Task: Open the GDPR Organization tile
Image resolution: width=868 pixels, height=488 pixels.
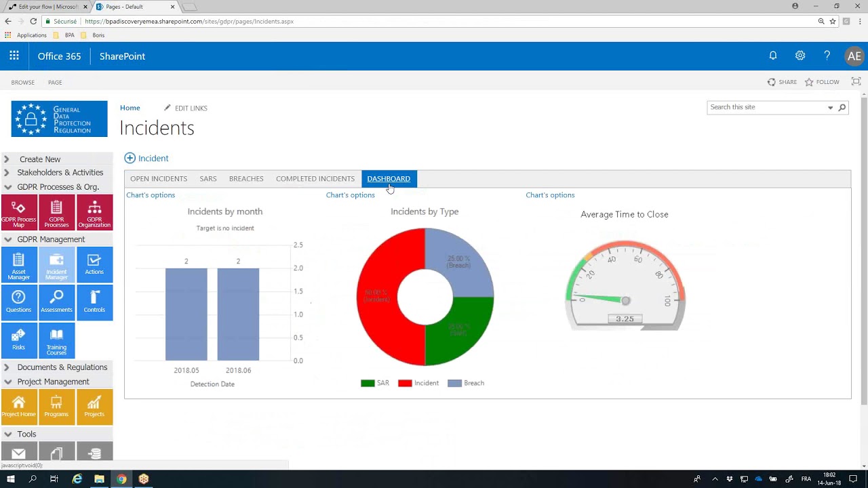Action: (x=94, y=213)
